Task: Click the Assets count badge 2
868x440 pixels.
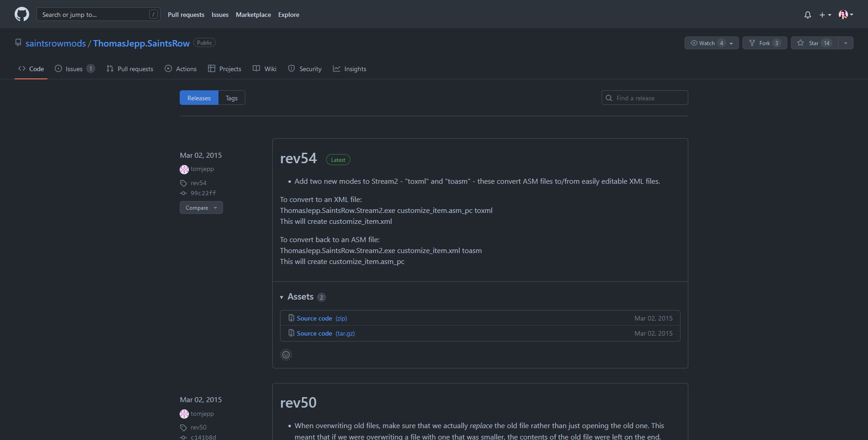Action: click(x=321, y=297)
